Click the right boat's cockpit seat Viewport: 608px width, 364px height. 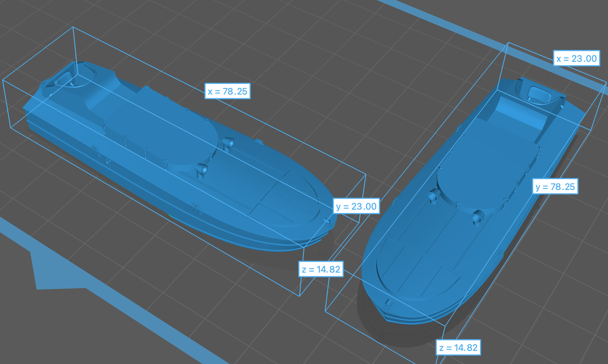pyautogui.click(x=539, y=93)
